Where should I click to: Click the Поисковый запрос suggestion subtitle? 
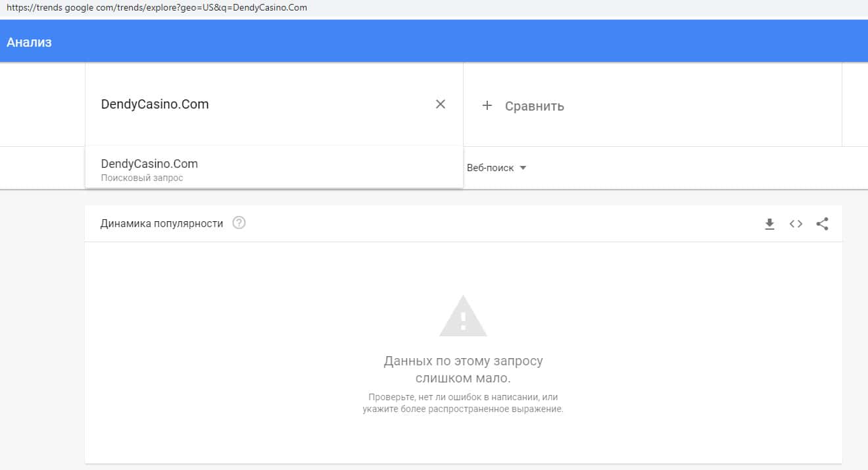tap(142, 178)
